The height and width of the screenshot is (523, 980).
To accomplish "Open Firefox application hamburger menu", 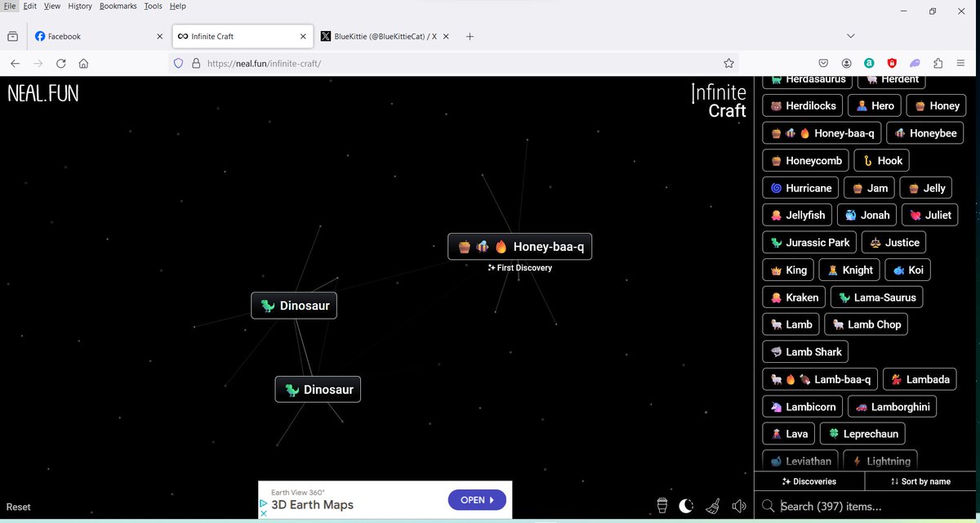I will tap(961, 63).
